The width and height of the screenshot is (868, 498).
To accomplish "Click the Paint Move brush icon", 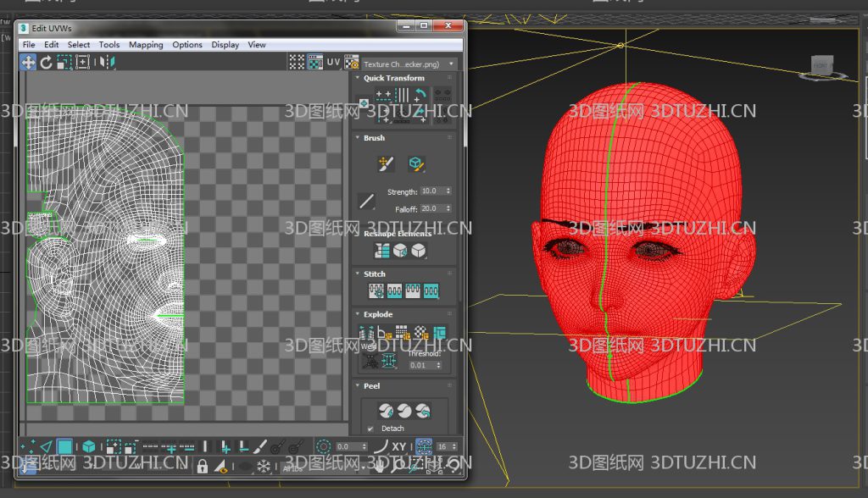I will (x=386, y=163).
